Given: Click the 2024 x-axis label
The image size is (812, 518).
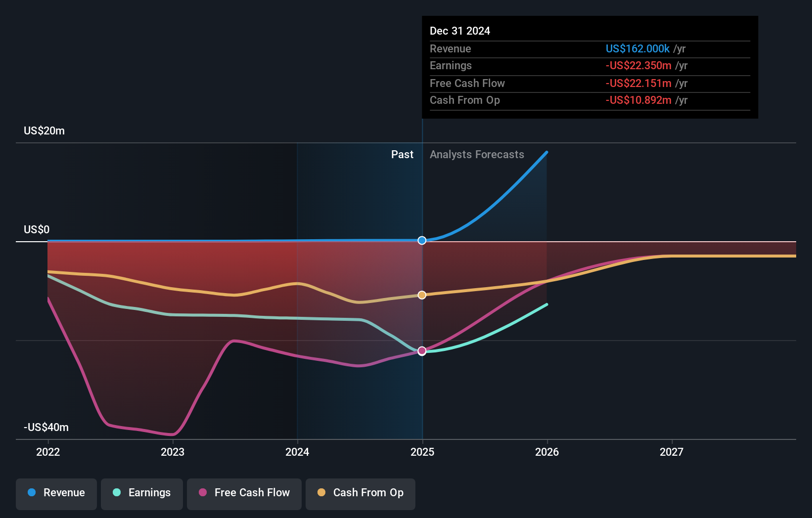Looking at the screenshot, I should point(297,452).
